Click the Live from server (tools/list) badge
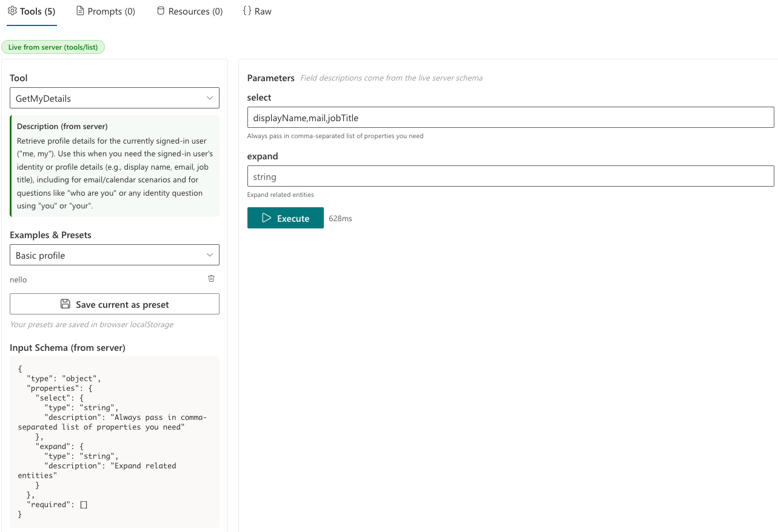Screen dimensions: 778x532 (53, 46)
